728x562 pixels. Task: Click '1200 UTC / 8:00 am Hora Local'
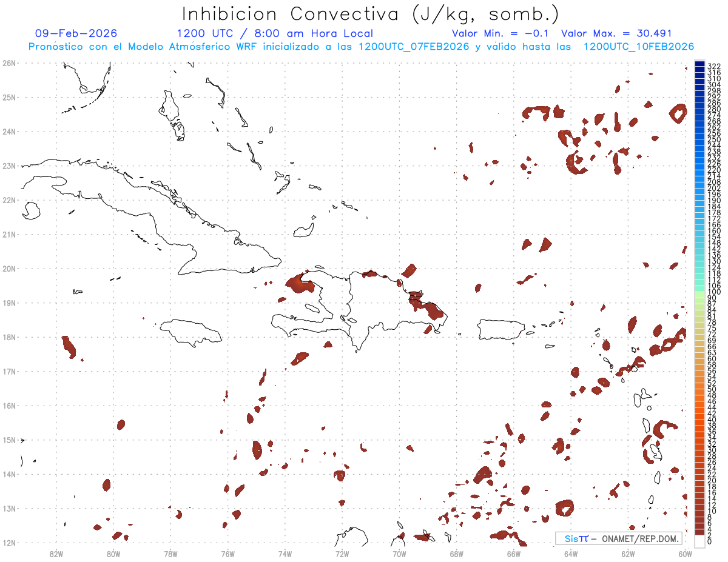275,33
